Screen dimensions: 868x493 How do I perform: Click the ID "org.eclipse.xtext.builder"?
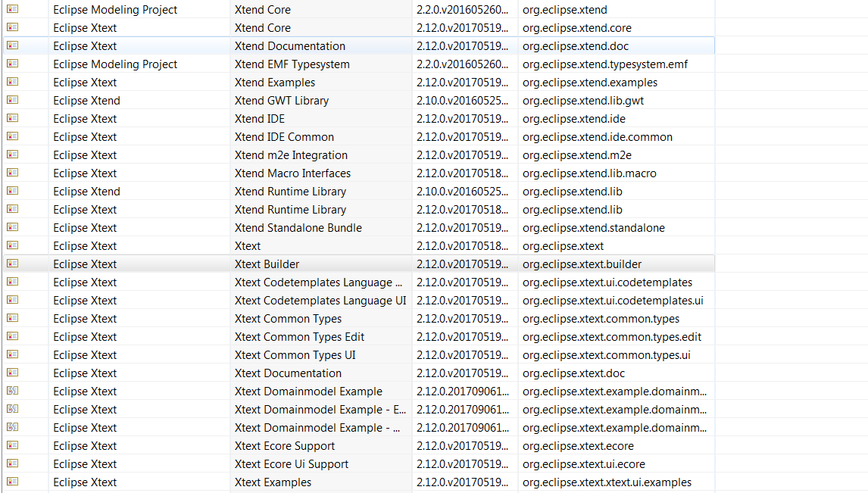582,265
